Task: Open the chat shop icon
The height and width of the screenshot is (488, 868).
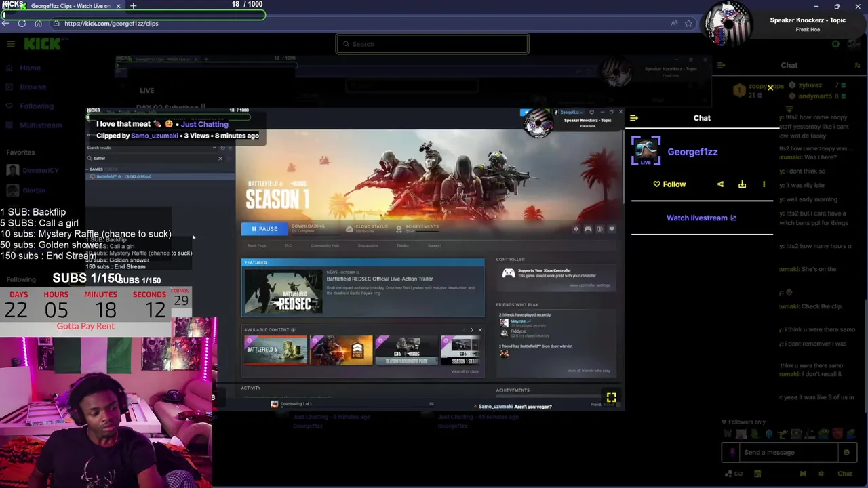Action: click(x=757, y=474)
